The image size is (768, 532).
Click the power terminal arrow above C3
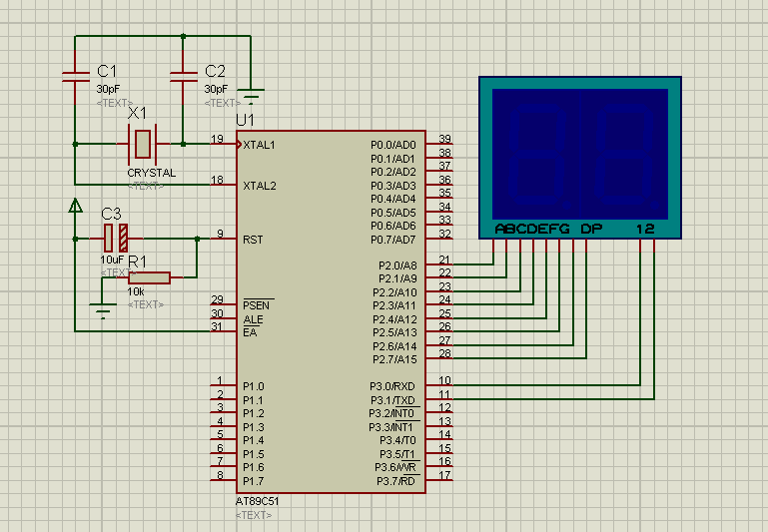[76, 206]
